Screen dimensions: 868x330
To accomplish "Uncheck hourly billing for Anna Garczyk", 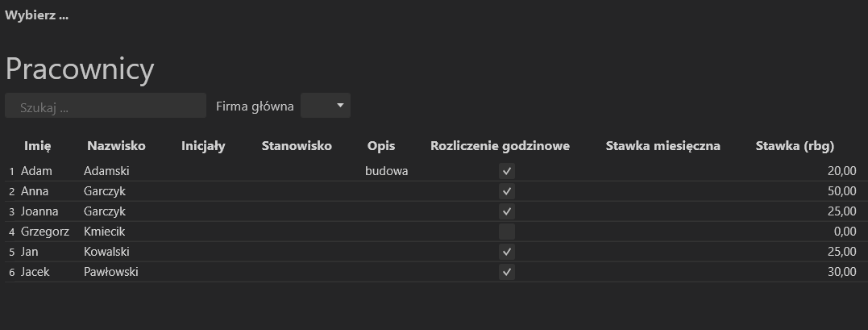I will [506, 191].
